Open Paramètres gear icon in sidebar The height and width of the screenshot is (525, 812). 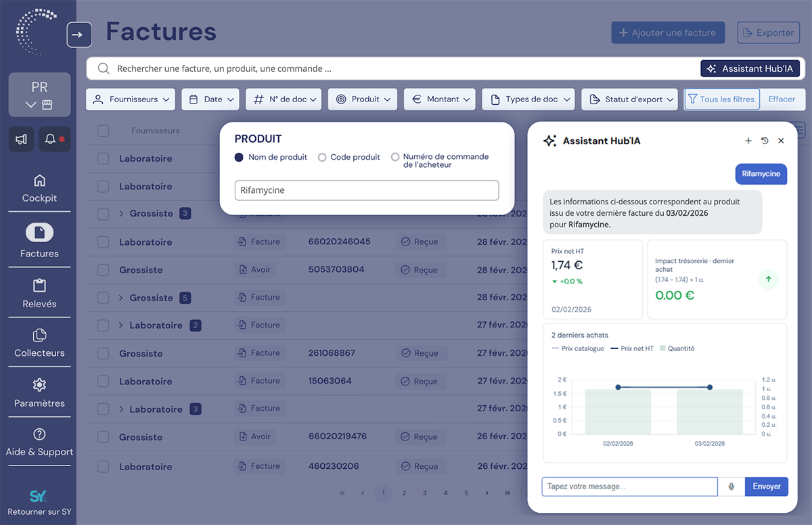click(39, 385)
